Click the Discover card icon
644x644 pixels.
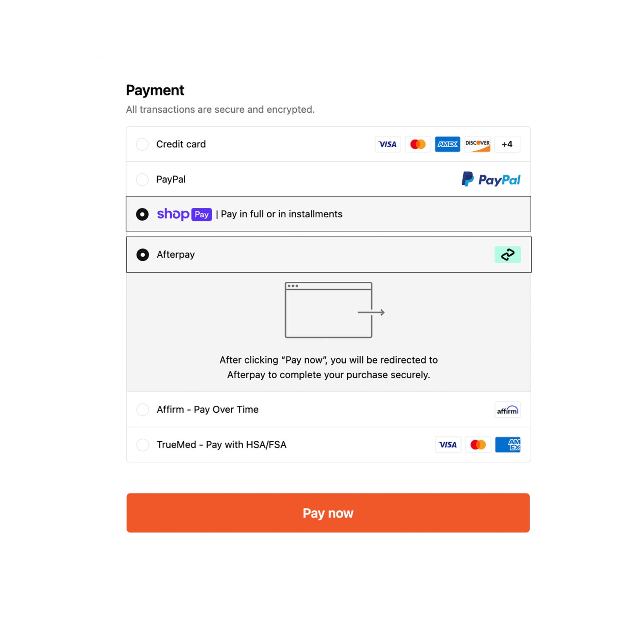[477, 144]
